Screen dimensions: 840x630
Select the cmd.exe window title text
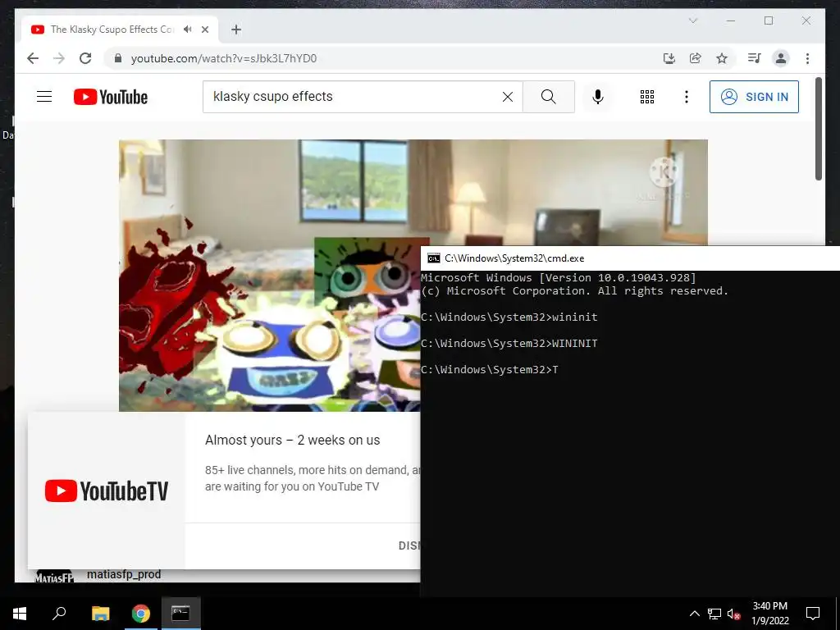point(514,258)
